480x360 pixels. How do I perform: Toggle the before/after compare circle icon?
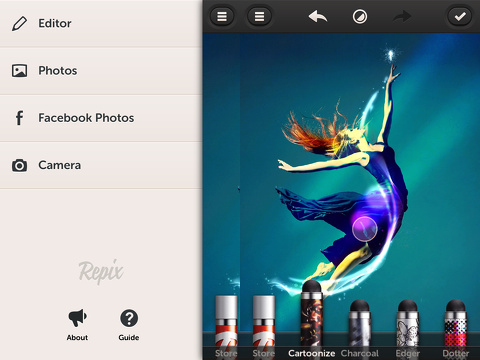(360, 16)
